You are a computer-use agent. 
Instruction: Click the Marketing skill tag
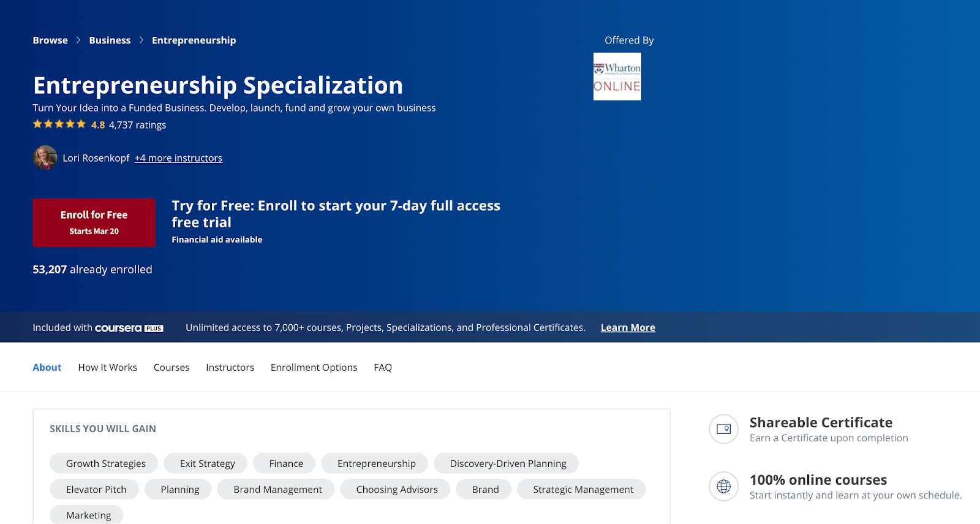tap(86, 515)
